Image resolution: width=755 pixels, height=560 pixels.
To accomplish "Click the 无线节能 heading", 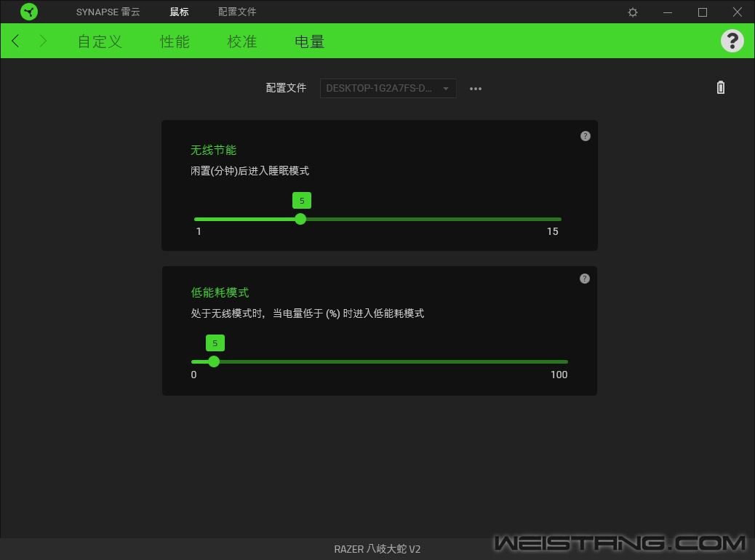I will tap(213, 151).
